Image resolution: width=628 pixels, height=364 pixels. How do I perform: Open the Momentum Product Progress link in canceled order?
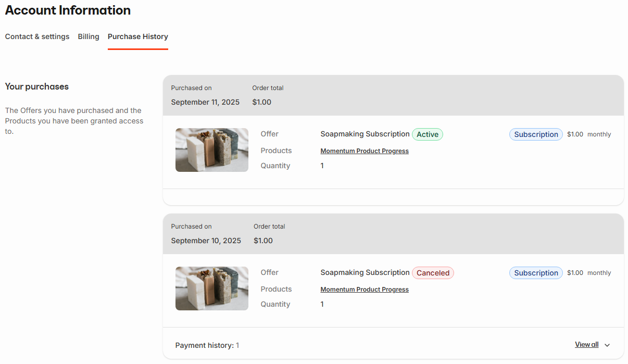(x=364, y=289)
